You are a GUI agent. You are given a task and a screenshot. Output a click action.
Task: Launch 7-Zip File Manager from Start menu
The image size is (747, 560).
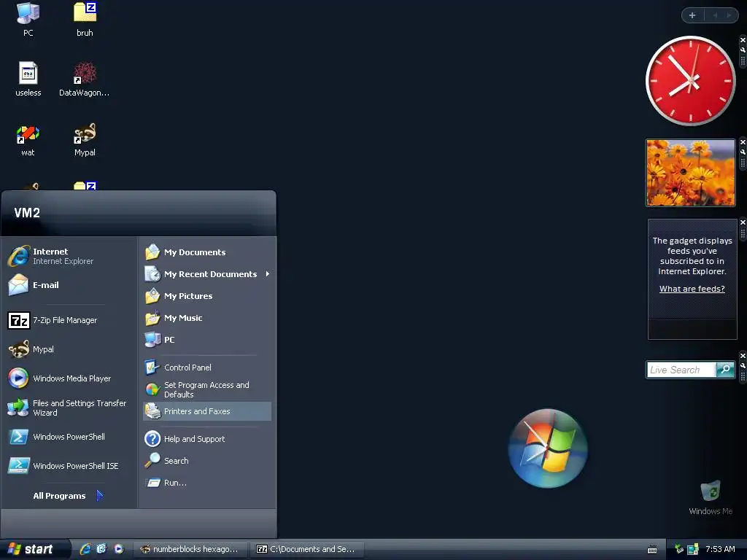(69, 321)
